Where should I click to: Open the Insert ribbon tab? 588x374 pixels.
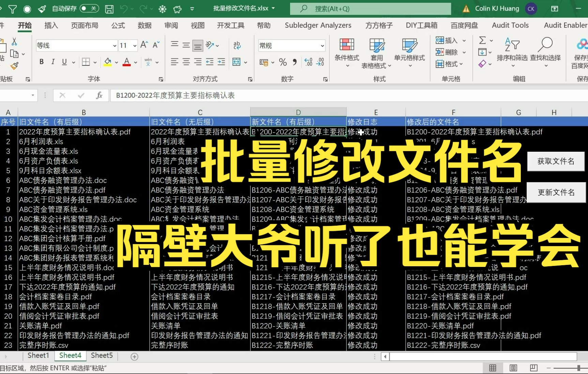tap(51, 25)
